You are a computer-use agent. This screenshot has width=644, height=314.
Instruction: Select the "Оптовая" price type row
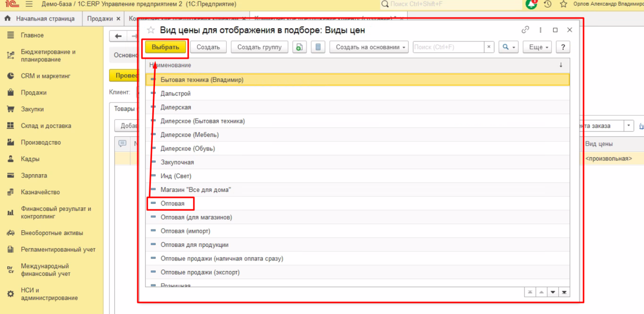(x=173, y=204)
